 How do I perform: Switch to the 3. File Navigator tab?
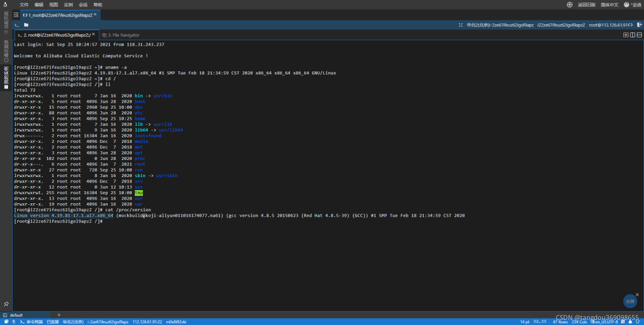120,35
